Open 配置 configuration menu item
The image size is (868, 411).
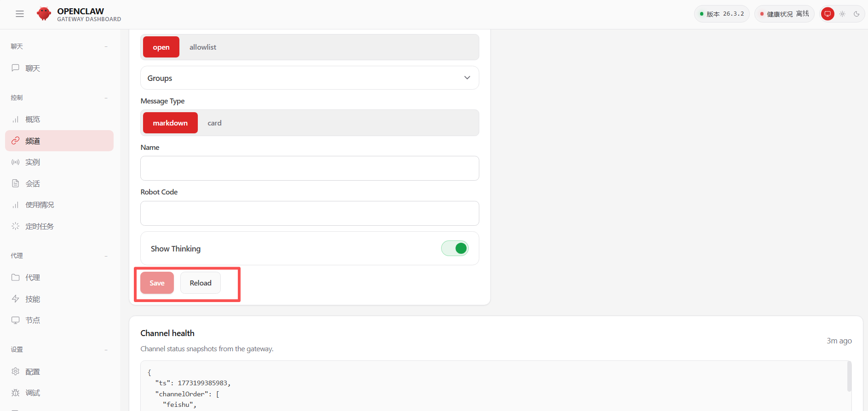point(33,371)
